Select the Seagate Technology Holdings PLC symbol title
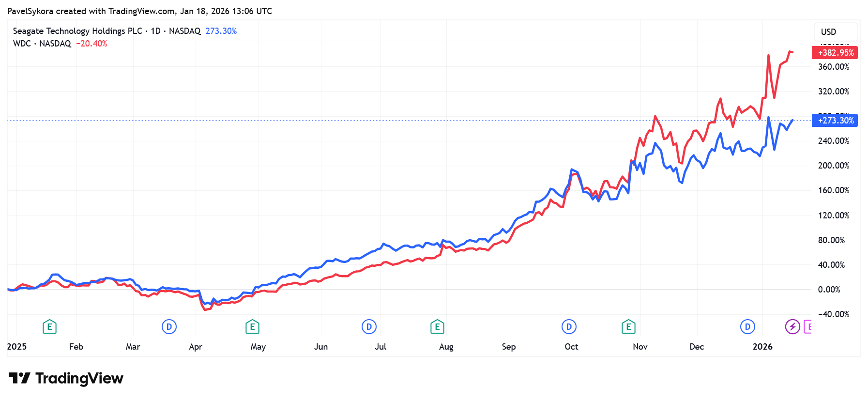Image resolution: width=868 pixels, height=400 pixels. coord(77,31)
